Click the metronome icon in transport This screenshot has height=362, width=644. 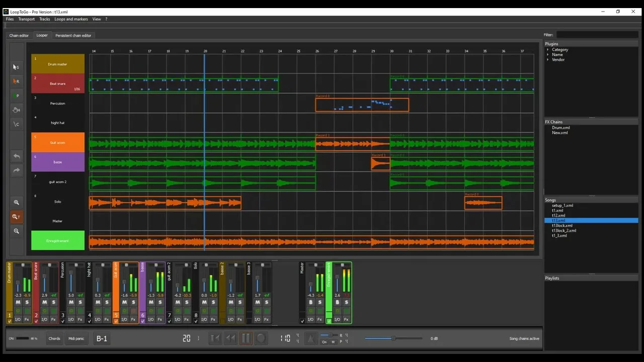pos(311,338)
